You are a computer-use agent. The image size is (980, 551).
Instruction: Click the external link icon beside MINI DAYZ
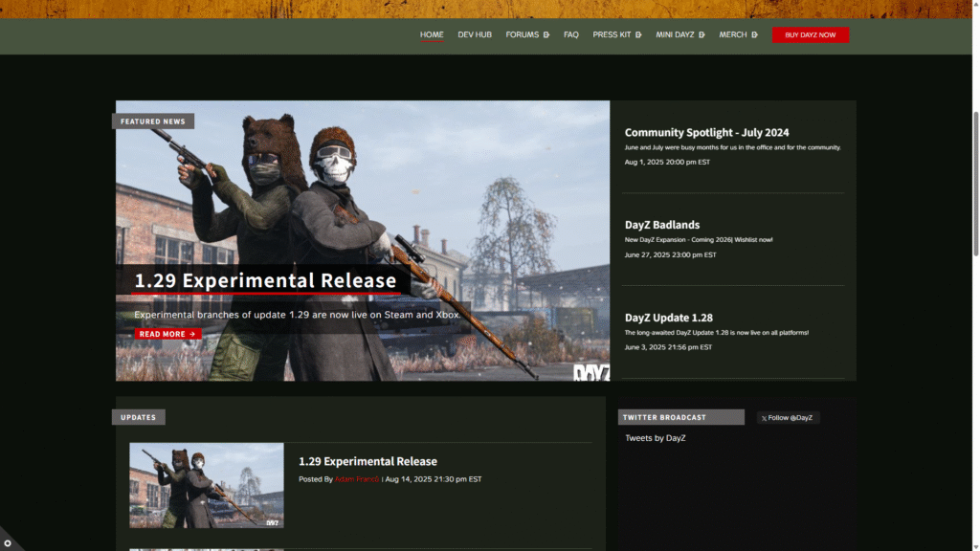point(702,35)
